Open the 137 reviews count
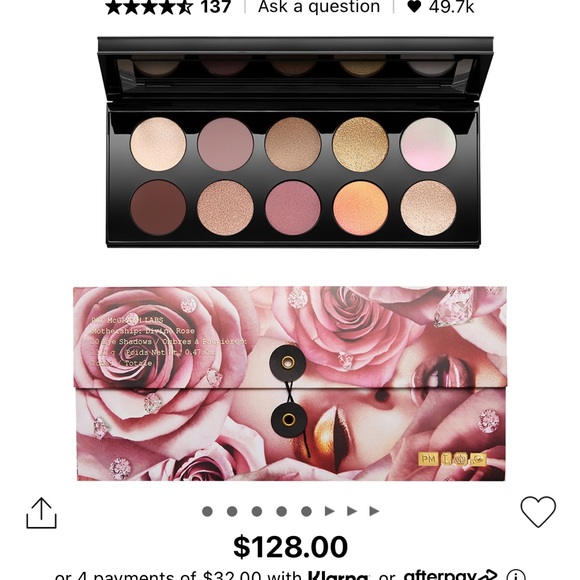This screenshot has width=580, height=580. [216, 7]
